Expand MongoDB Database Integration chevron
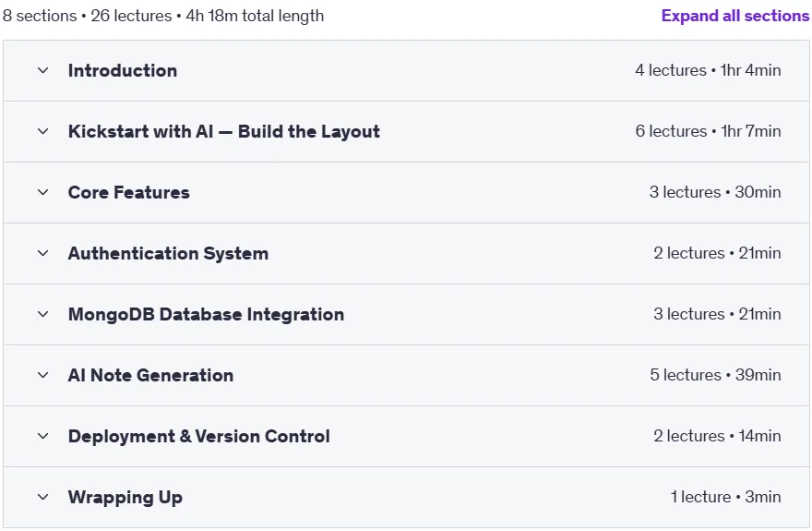 [43, 315]
